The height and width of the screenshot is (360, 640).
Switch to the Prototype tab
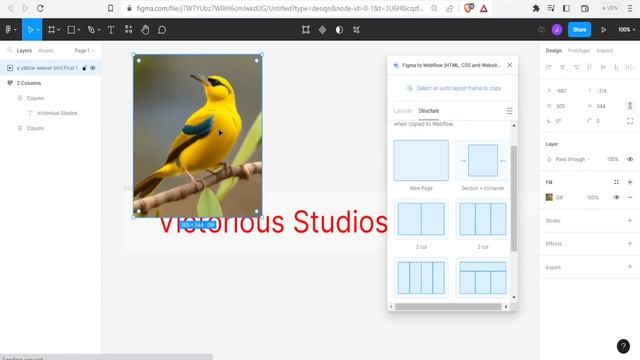pos(578,51)
